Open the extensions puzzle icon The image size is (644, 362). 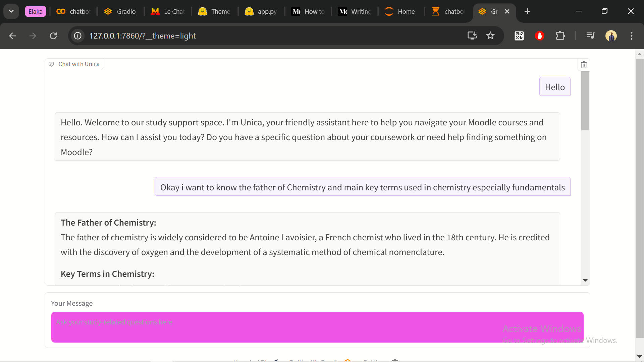pos(560,36)
